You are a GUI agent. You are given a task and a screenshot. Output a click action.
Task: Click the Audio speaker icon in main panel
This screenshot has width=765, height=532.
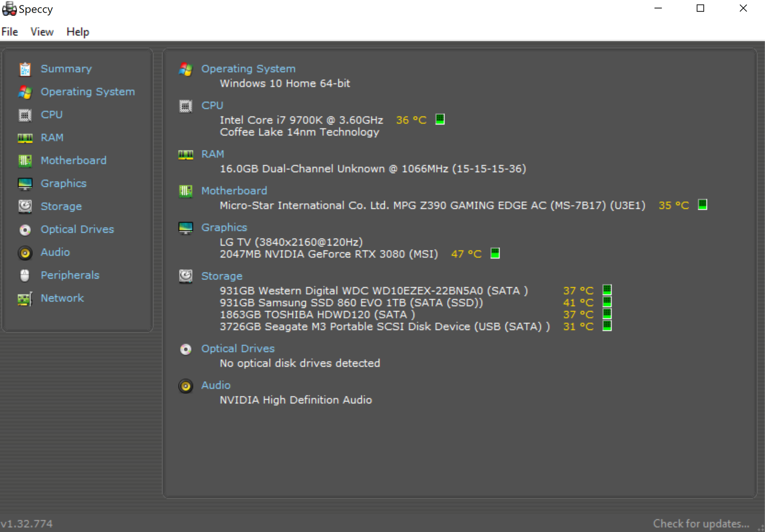(186, 386)
